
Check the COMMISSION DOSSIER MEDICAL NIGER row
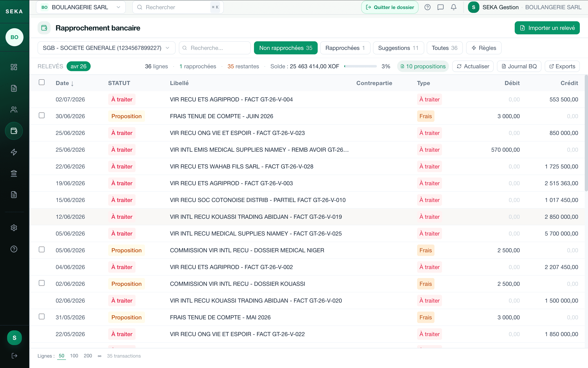pos(42,249)
